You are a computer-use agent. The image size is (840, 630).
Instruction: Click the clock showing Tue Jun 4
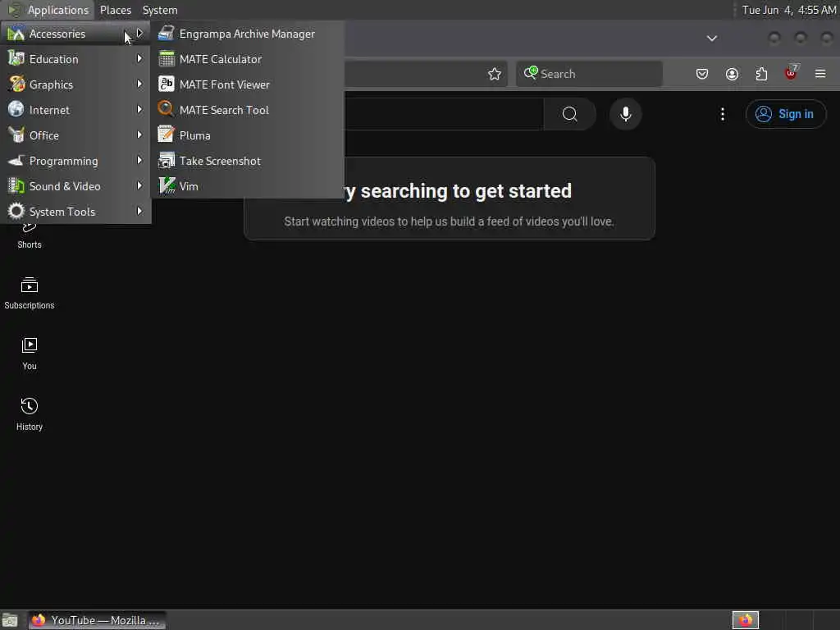[x=788, y=10]
